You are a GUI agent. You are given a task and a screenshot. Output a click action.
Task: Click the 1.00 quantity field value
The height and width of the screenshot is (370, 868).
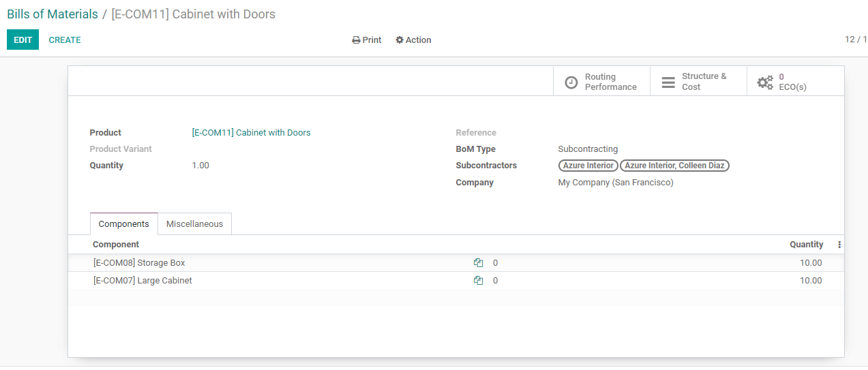tap(200, 166)
